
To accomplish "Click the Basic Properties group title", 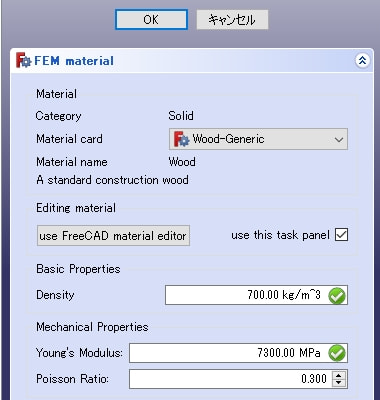I will pos(78,269).
